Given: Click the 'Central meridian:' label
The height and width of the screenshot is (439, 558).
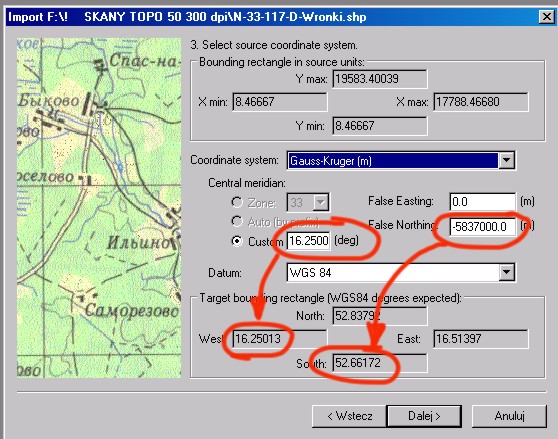Looking at the screenshot, I should pos(247,183).
